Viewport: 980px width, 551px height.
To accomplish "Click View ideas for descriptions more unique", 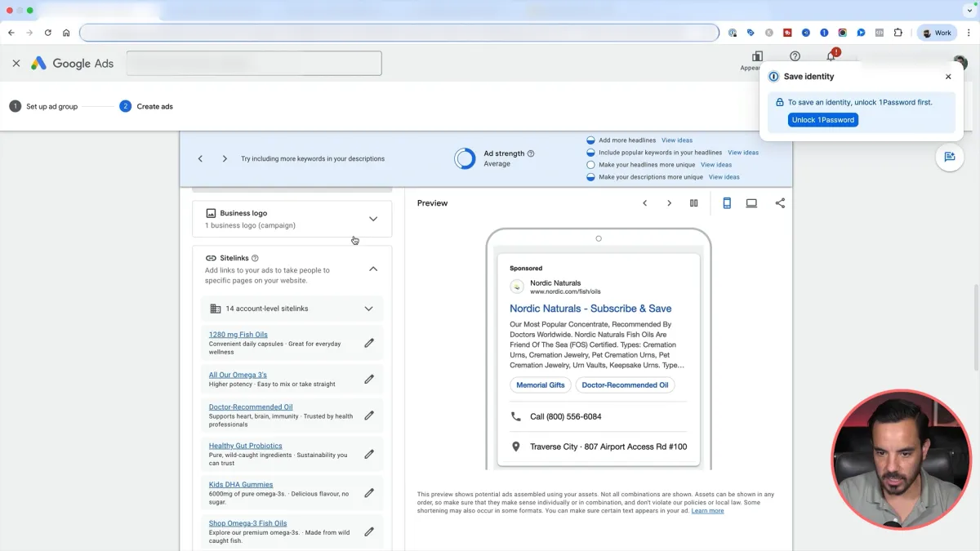I will pos(724,177).
